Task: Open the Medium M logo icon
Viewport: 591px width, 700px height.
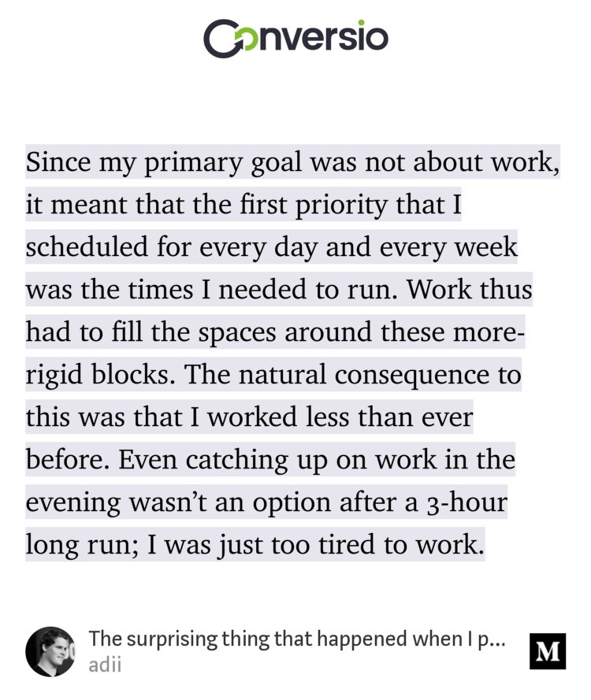Action: [x=548, y=651]
